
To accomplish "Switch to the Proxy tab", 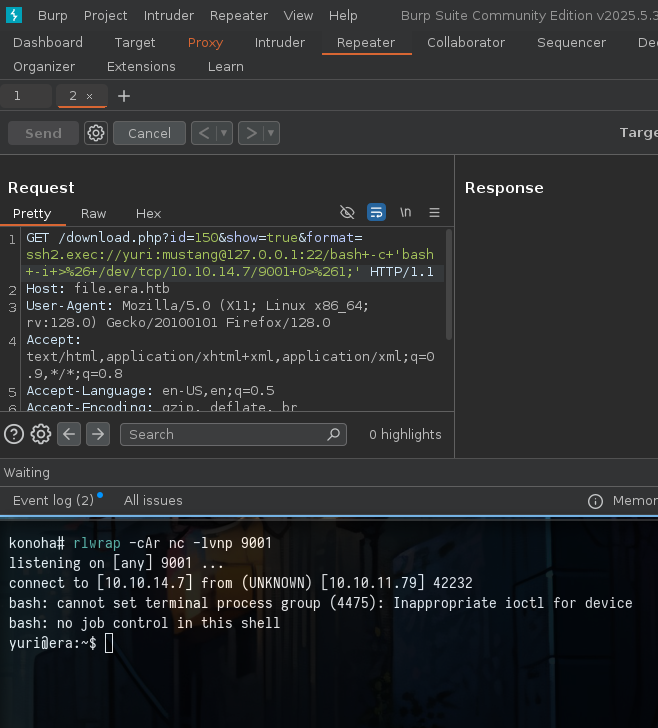I will click(205, 42).
